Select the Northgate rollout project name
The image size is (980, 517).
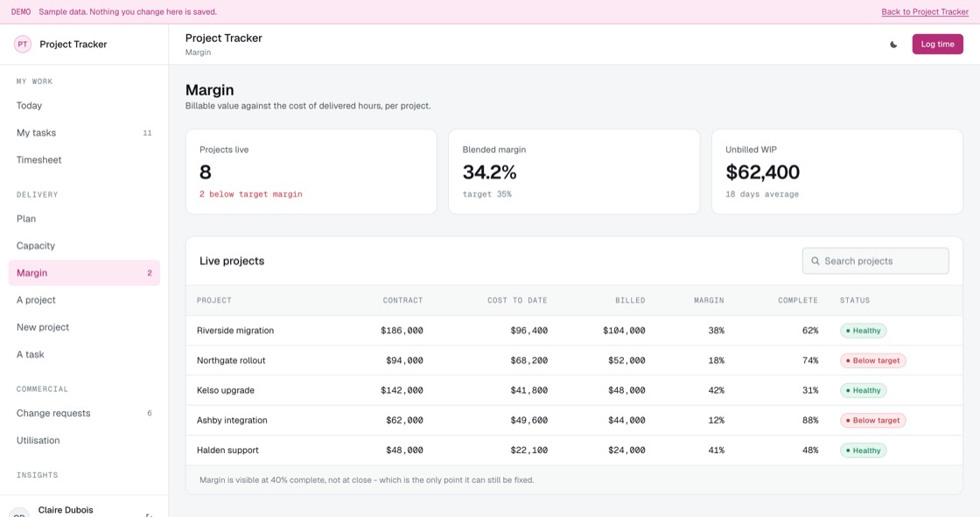click(x=231, y=360)
